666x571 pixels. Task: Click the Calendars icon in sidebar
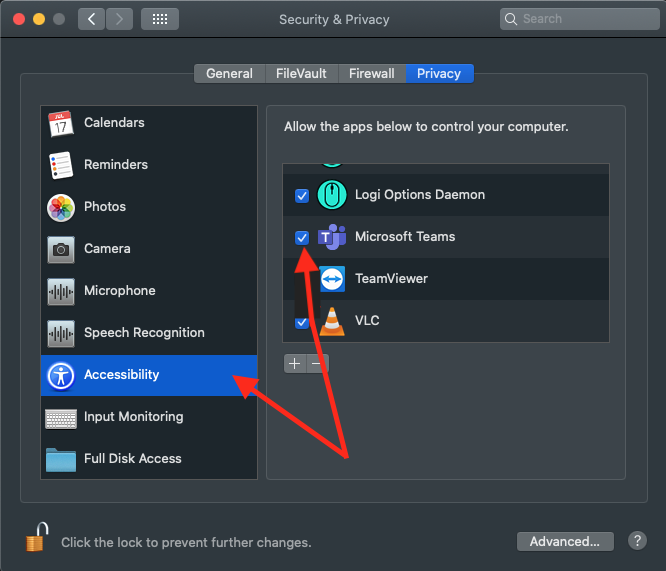click(x=61, y=123)
